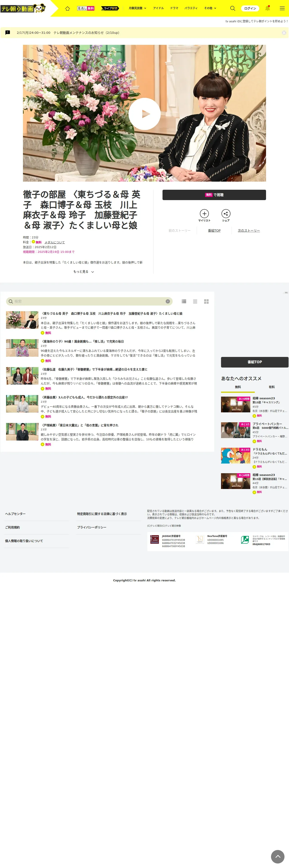The width and height of the screenshot is (289, 868).
Task: Open search with magnifier icon in header
Action: (233, 8)
